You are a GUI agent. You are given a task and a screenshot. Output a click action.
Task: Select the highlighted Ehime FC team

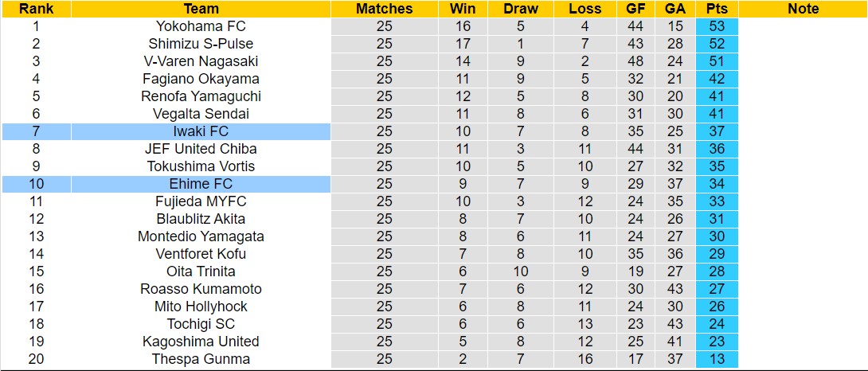[x=201, y=184]
